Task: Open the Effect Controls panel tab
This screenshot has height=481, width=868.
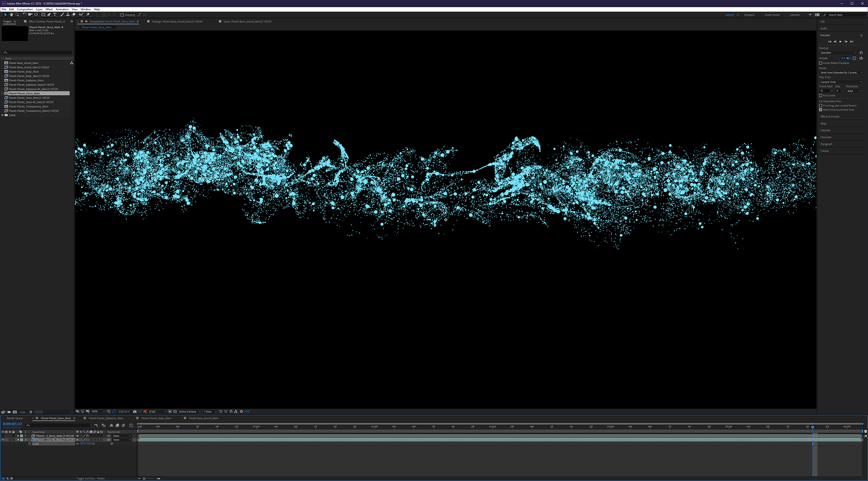Action: pos(47,21)
